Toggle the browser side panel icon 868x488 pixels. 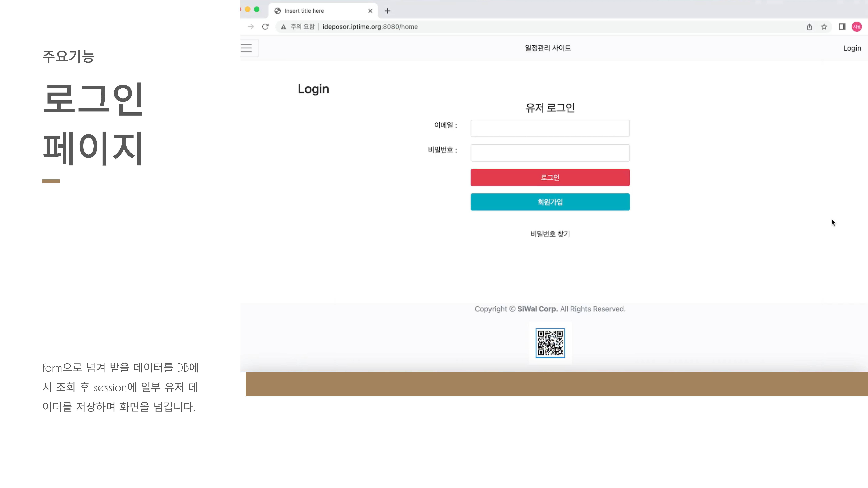pos(842,27)
